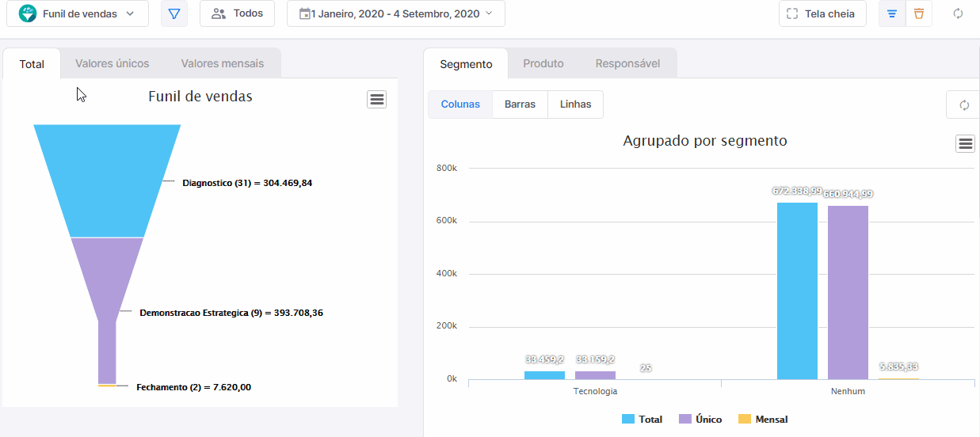Click the refresh icon in top toolbar
The image size is (980, 437).
pyautogui.click(x=958, y=13)
